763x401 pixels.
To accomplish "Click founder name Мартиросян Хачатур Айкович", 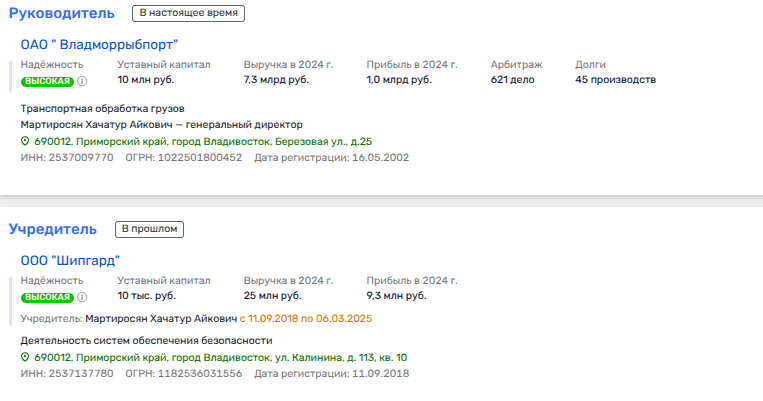I will pos(160,319).
